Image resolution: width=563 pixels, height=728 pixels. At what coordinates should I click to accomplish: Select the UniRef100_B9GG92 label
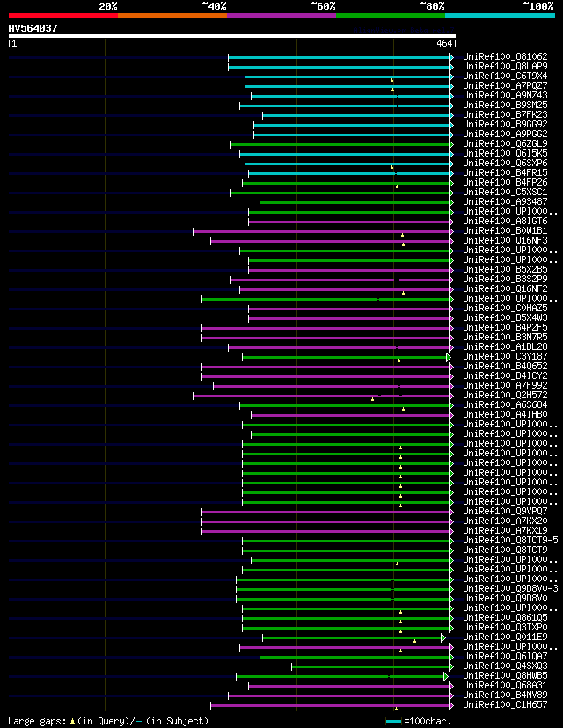click(505, 124)
